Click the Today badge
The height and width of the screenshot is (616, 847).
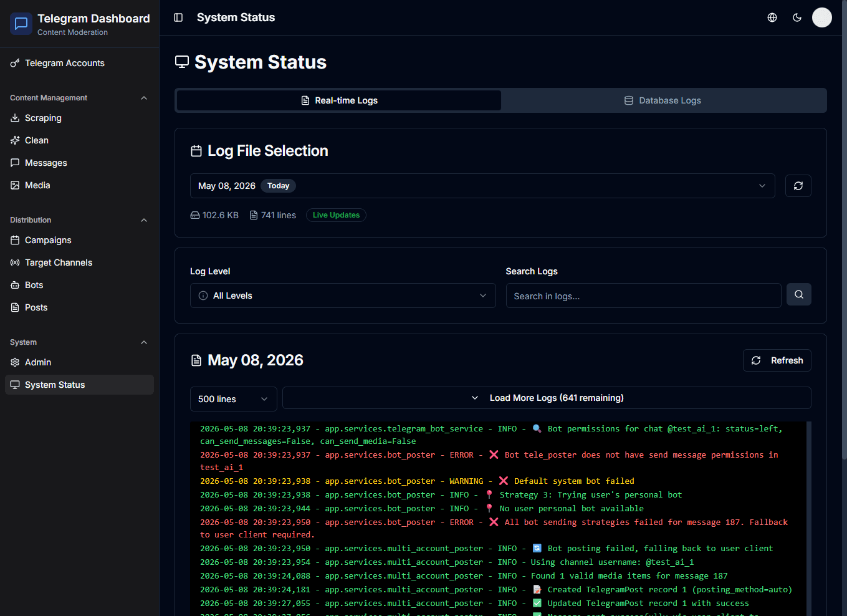tap(278, 186)
